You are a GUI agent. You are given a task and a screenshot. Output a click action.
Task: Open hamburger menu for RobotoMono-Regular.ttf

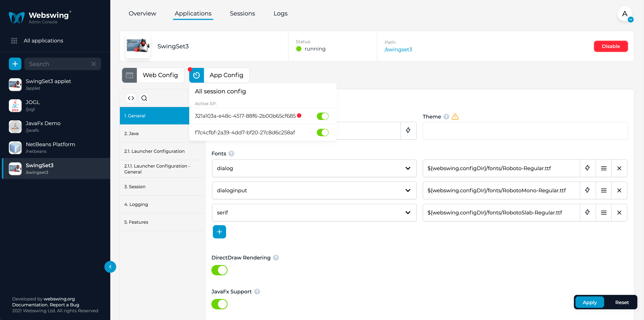(x=604, y=190)
